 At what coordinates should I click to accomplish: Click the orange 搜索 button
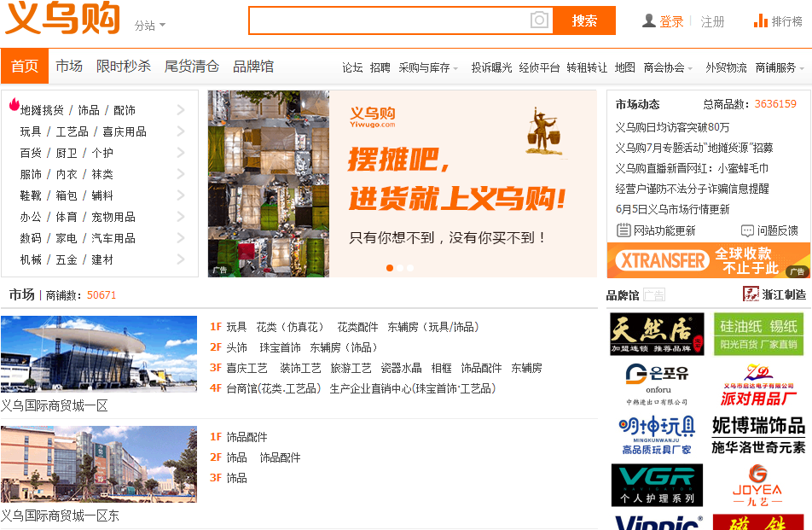pyautogui.click(x=584, y=20)
